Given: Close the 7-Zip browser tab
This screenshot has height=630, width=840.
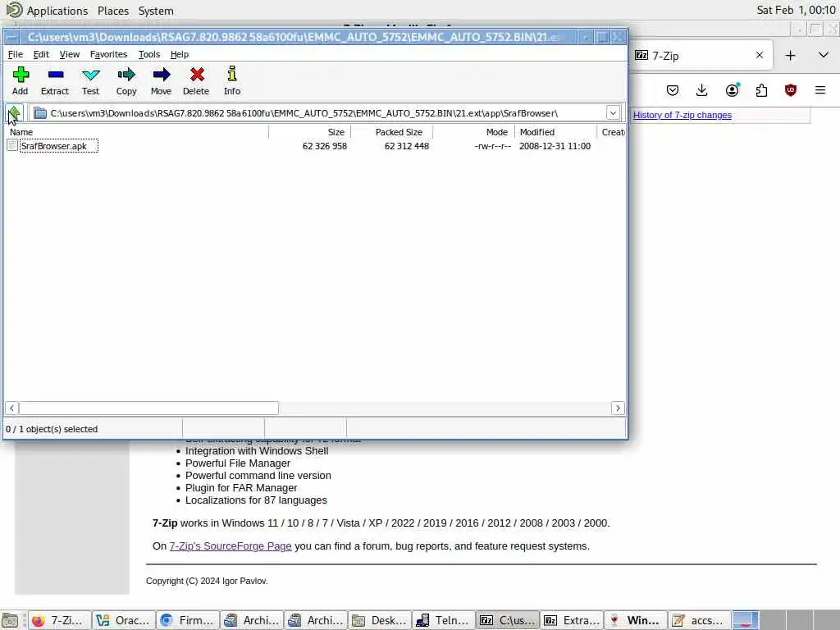Looking at the screenshot, I should [x=759, y=55].
